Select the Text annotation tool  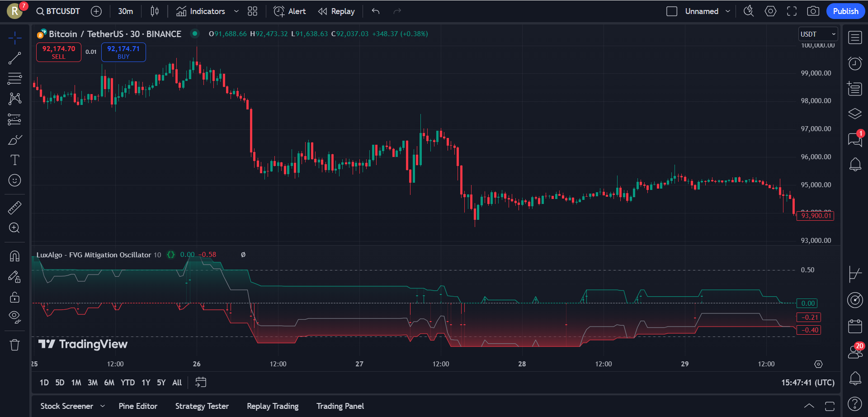coord(14,160)
